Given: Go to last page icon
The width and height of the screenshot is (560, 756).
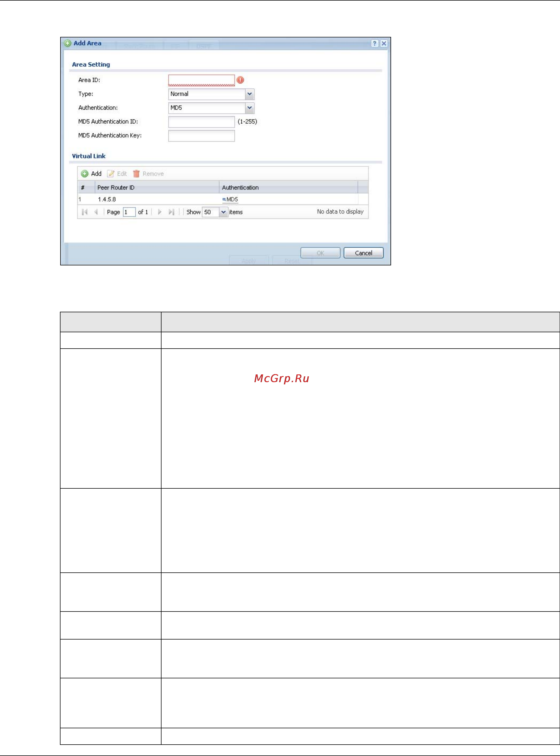Looking at the screenshot, I should pyautogui.click(x=171, y=212).
